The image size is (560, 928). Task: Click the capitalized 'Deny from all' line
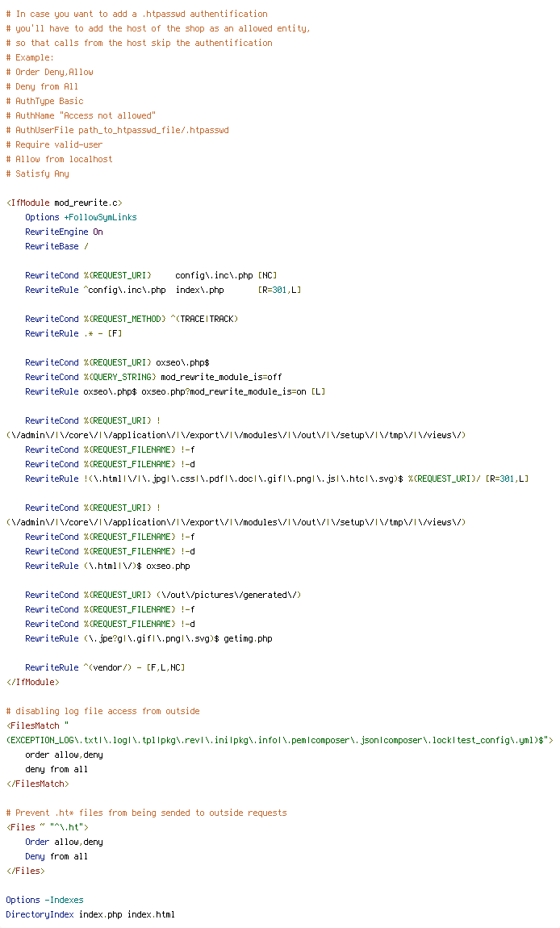(x=56, y=856)
